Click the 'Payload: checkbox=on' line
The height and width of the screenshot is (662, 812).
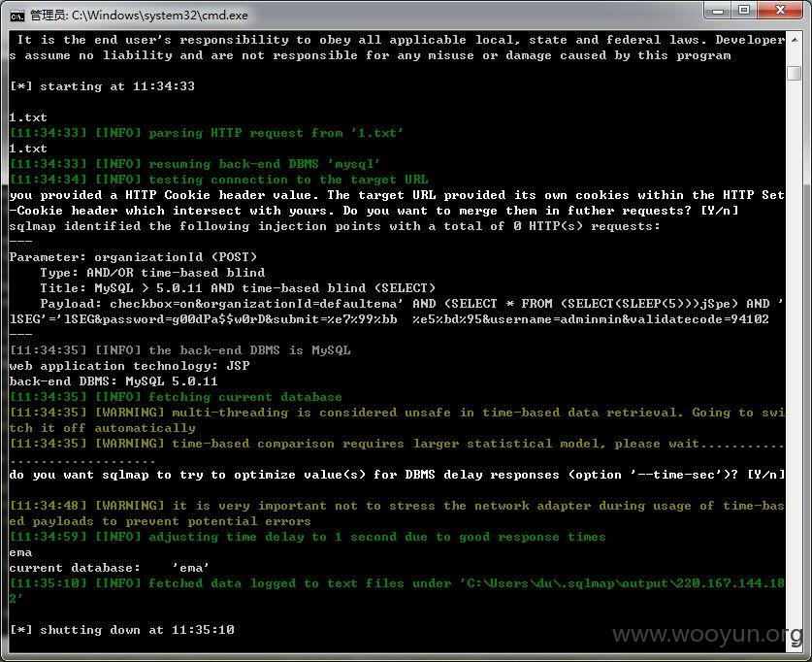pyautogui.click(x=397, y=312)
